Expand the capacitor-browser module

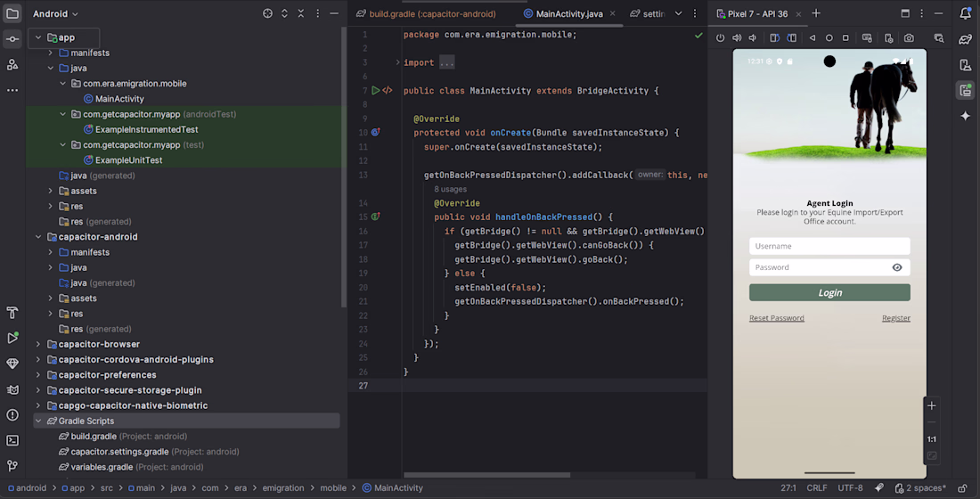point(38,345)
